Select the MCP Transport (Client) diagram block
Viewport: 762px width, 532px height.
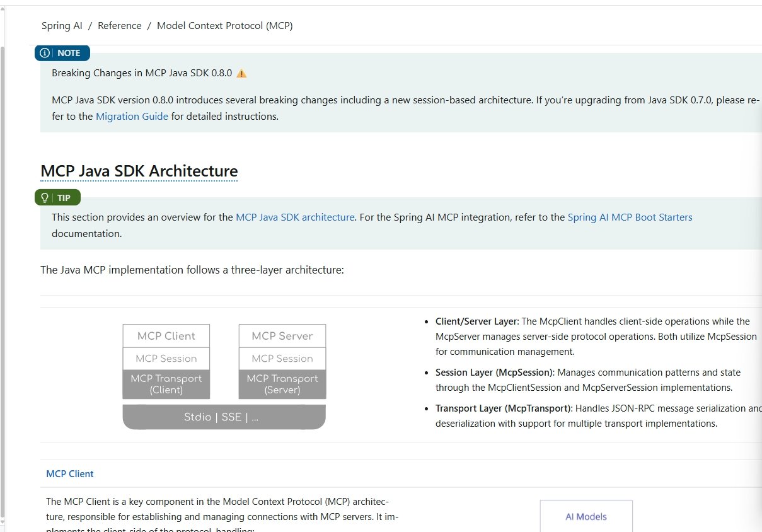pos(166,384)
